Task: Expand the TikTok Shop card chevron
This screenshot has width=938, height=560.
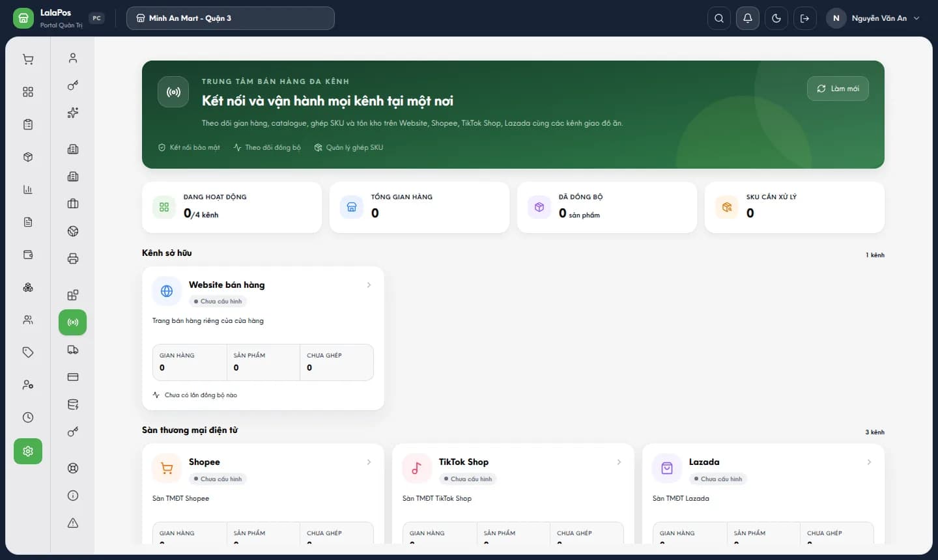Action: coord(619,462)
